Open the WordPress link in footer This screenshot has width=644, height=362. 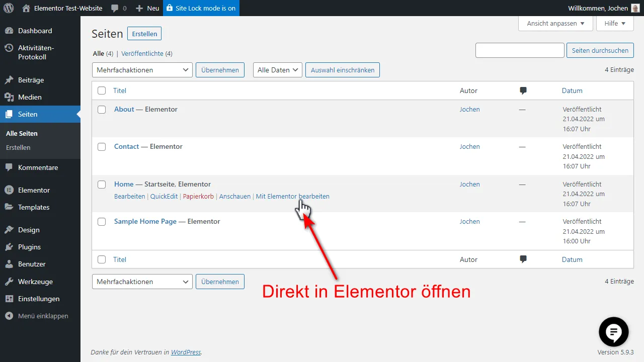click(x=186, y=352)
